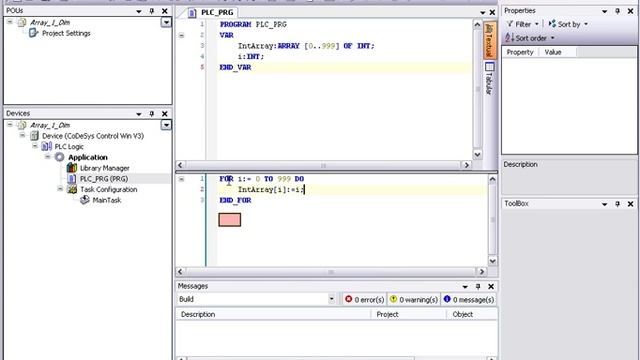Collapse the Application node
This screenshot has width=640, height=360.
(x=48, y=156)
